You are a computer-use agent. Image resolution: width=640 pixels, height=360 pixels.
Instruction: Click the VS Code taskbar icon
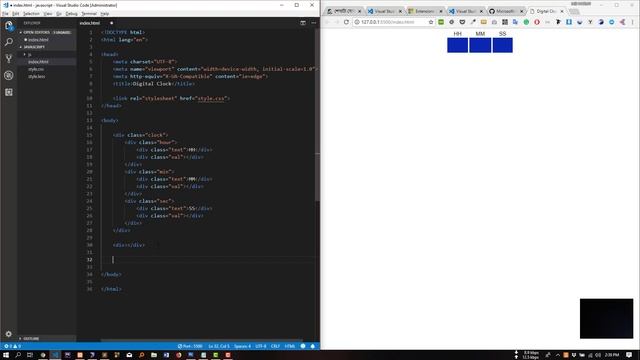pyautogui.click(x=55, y=355)
